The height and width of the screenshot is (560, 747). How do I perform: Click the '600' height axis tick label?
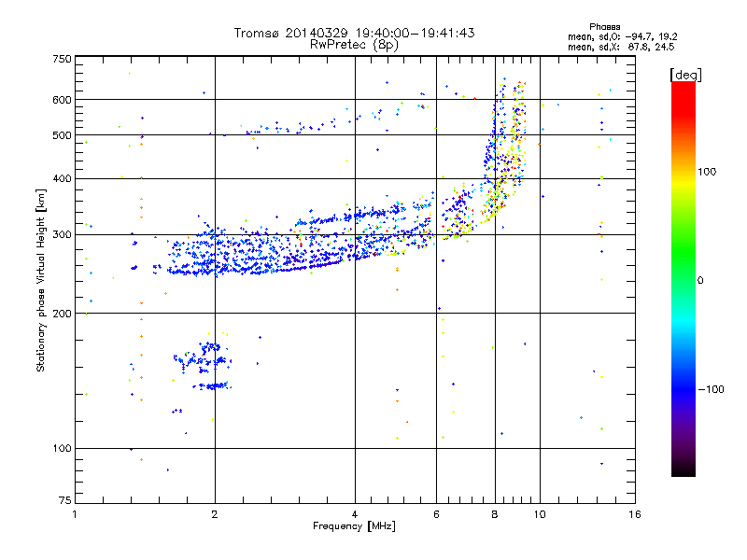(62, 100)
